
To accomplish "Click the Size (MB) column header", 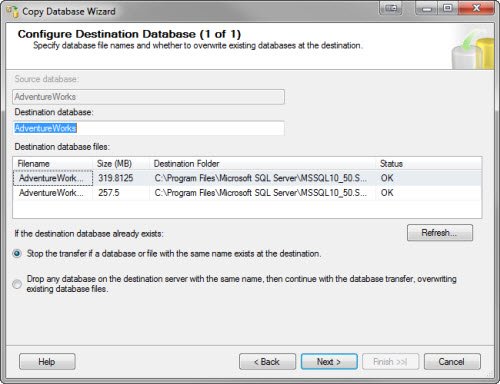I will click(x=121, y=164).
